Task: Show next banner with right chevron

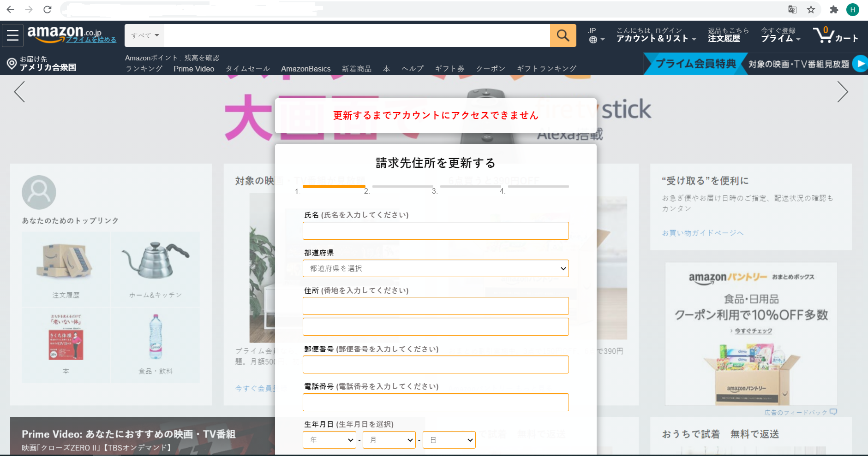Action: pyautogui.click(x=843, y=92)
